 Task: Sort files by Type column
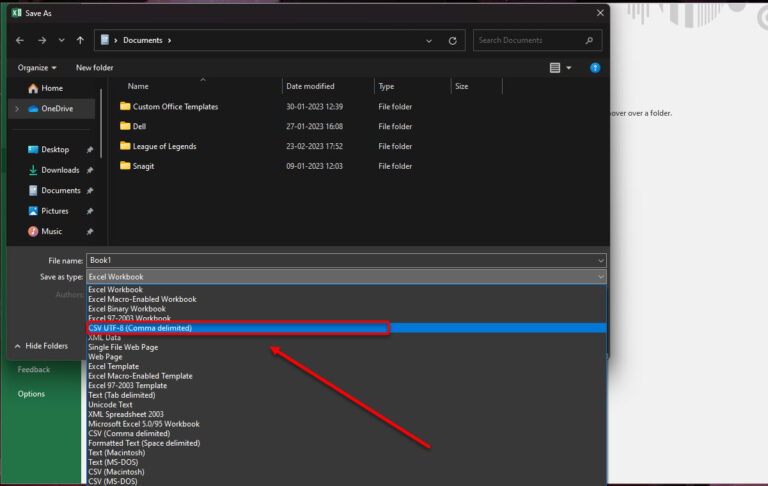(386, 86)
